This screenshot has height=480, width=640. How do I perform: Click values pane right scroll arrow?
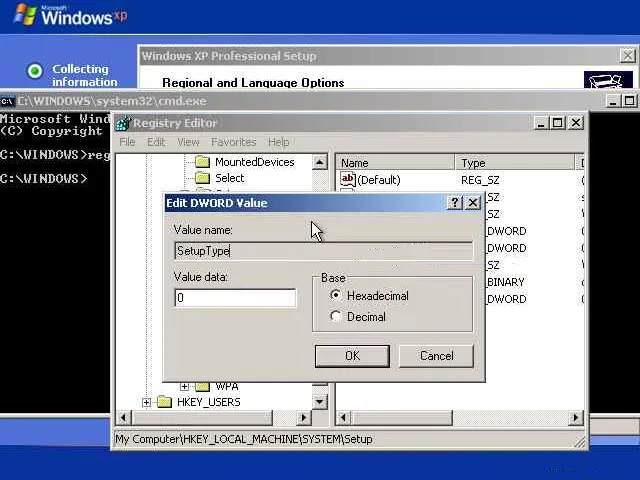(x=576, y=418)
